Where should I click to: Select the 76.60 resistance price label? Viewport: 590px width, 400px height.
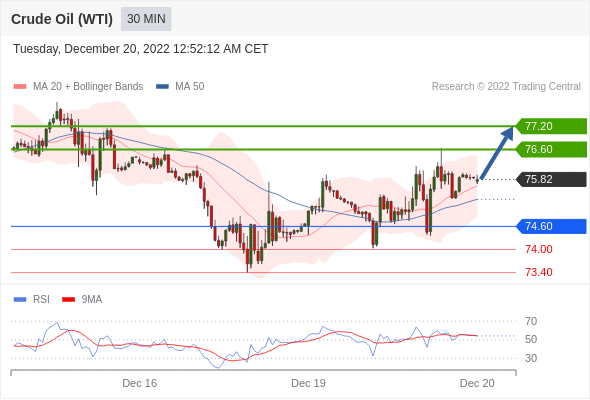click(551, 149)
